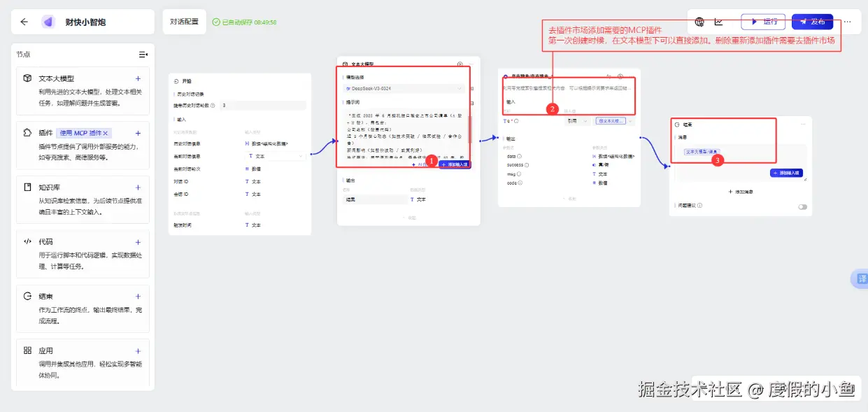The width and height of the screenshot is (868, 412).
Task: Collapse the 文本大模型 node via 收起
Action: point(410,218)
